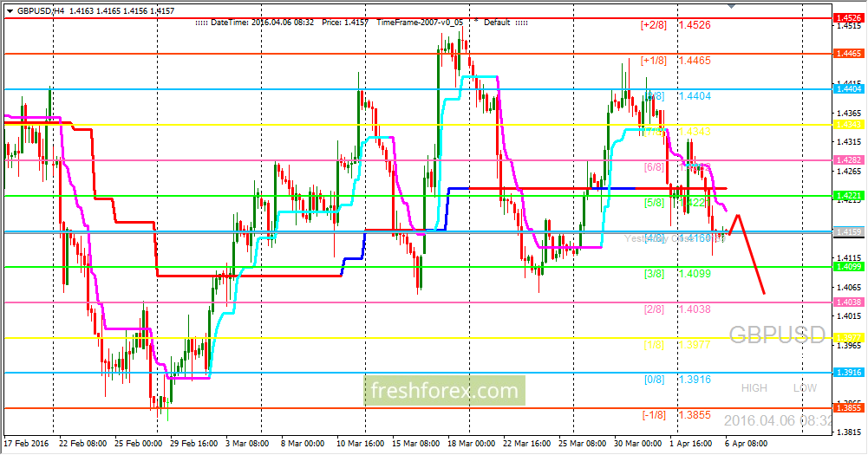Click the gray chart shift triangle marker
868x455 pixels.
[731, 6]
